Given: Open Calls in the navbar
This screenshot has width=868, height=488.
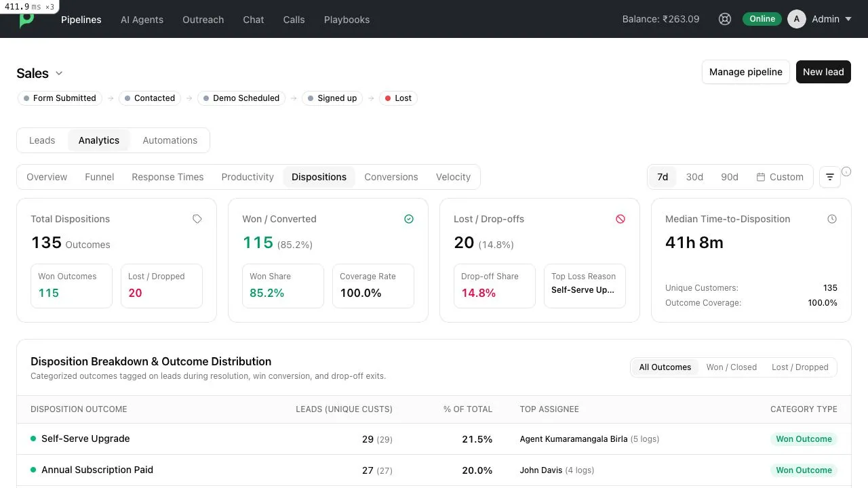Looking at the screenshot, I should click(x=294, y=20).
